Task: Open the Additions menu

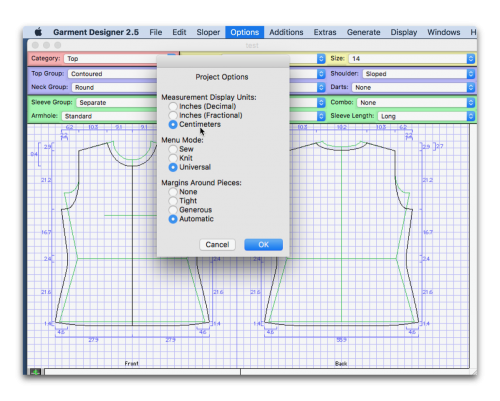Action: click(x=286, y=32)
